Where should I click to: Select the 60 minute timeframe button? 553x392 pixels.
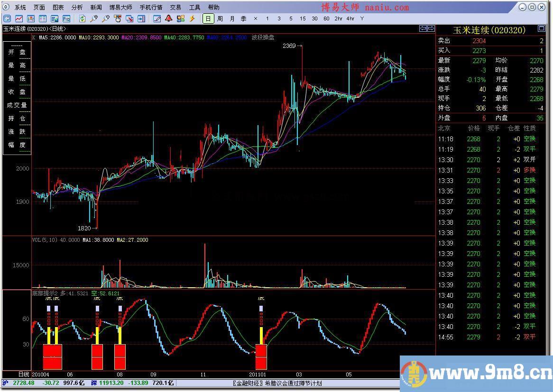click(x=326, y=19)
